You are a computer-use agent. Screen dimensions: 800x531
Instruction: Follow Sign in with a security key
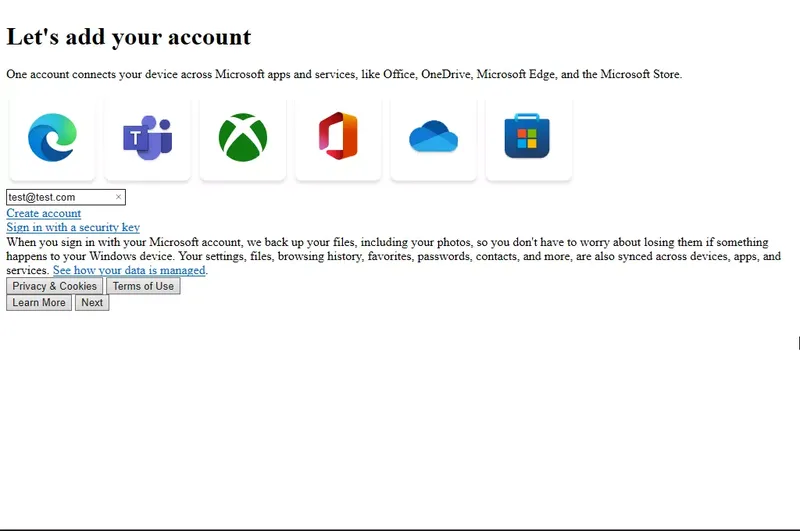click(x=73, y=227)
